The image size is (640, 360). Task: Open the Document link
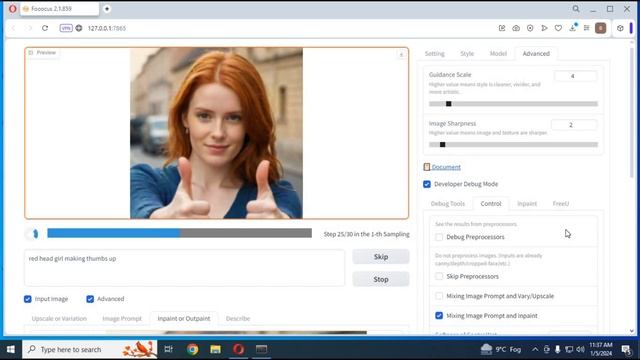click(446, 167)
